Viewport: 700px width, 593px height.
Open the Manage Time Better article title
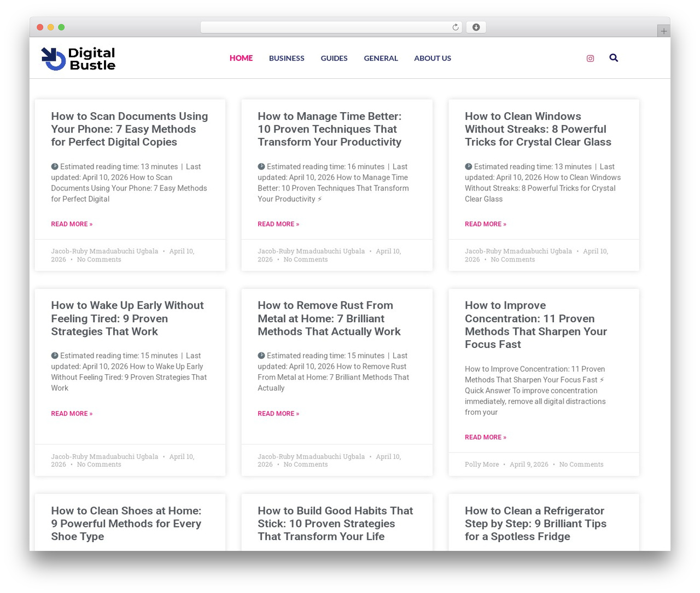point(330,129)
